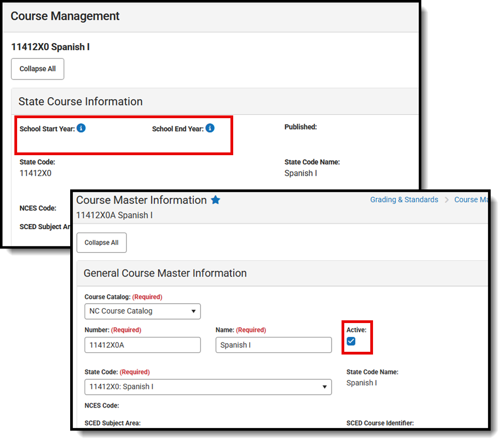Image resolution: width=504 pixels, height=444 pixels.
Task: Collapse the State Course Information section
Action: coord(80,102)
